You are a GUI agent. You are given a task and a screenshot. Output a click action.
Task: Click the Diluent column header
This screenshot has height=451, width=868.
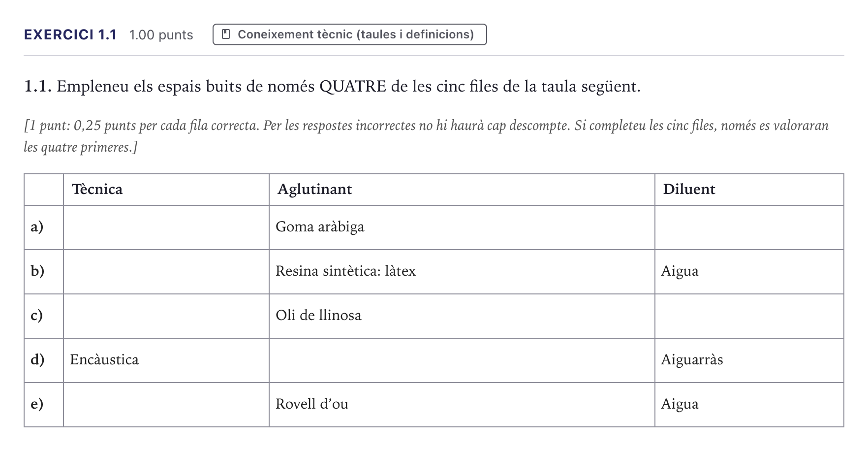point(749,190)
